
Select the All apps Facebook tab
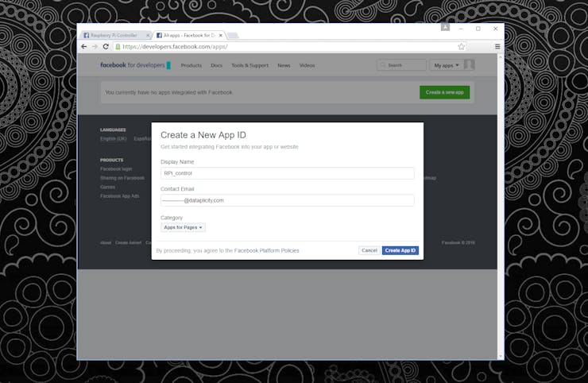click(188, 35)
